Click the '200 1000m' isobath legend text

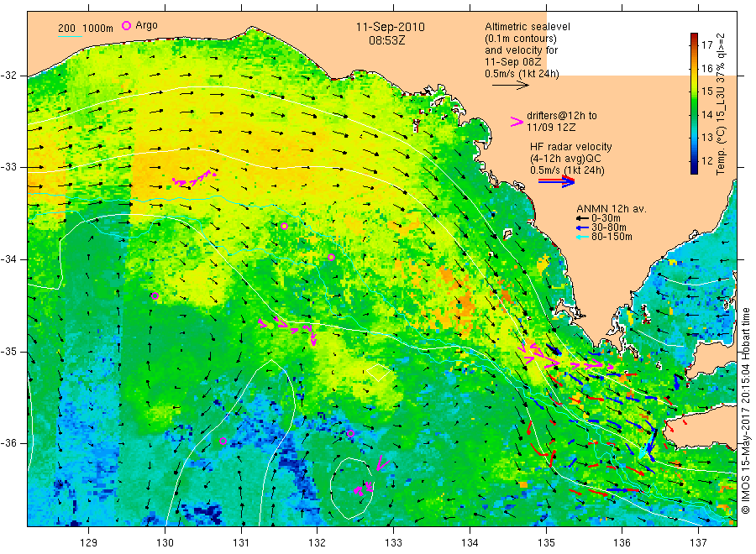pyautogui.click(x=86, y=29)
